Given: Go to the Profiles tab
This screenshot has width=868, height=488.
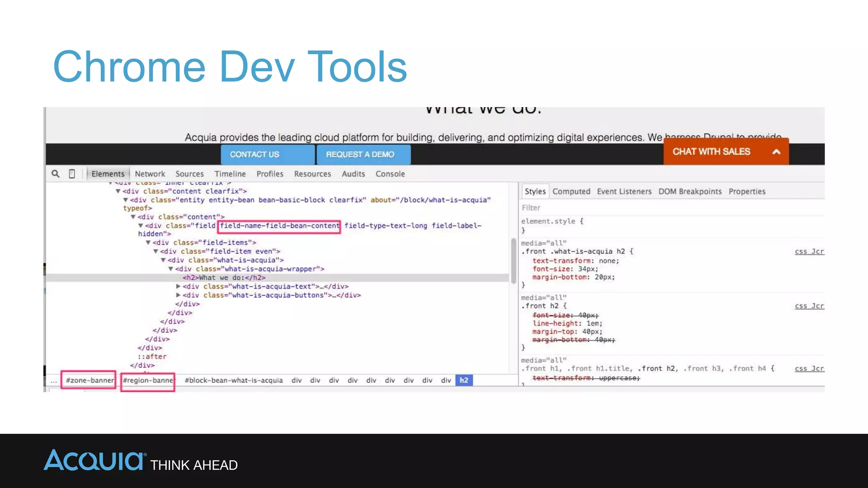Looking at the screenshot, I should (270, 174).
